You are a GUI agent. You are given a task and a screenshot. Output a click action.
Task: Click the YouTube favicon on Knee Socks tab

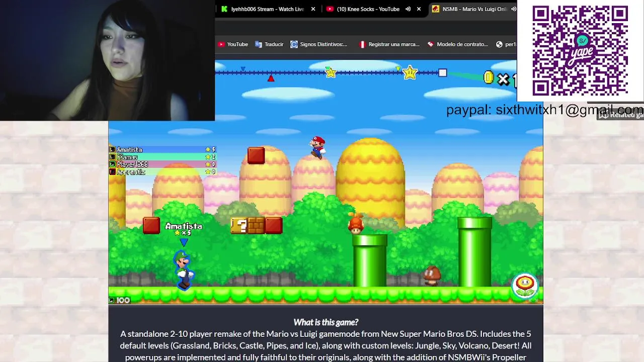[x=330, y=9]
